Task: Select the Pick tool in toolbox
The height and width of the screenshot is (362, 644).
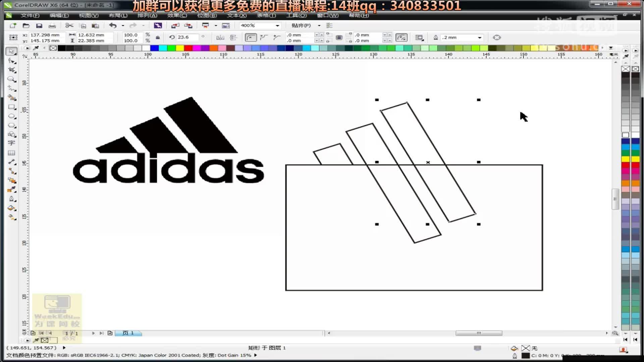Action: pyautogui.click(x=12, y=51)
